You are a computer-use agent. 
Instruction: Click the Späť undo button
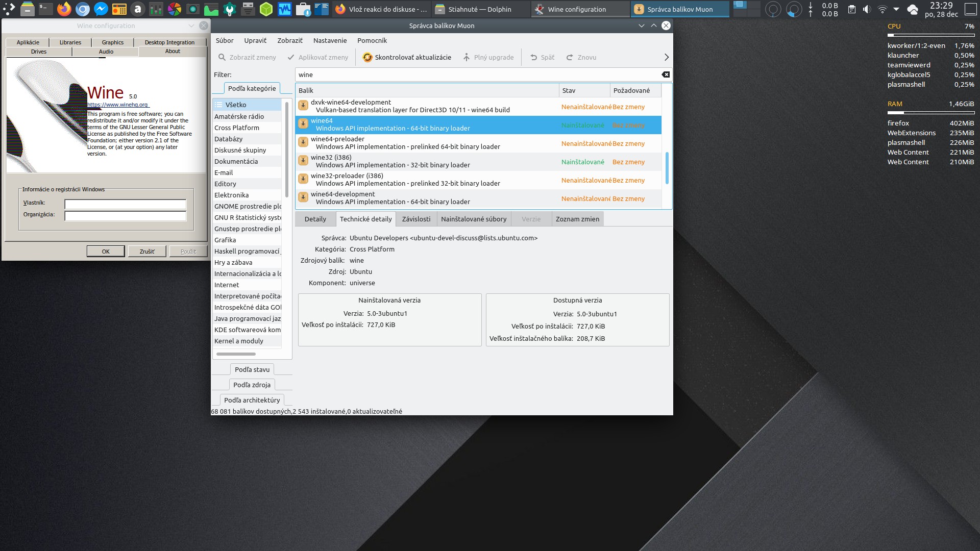542,57
